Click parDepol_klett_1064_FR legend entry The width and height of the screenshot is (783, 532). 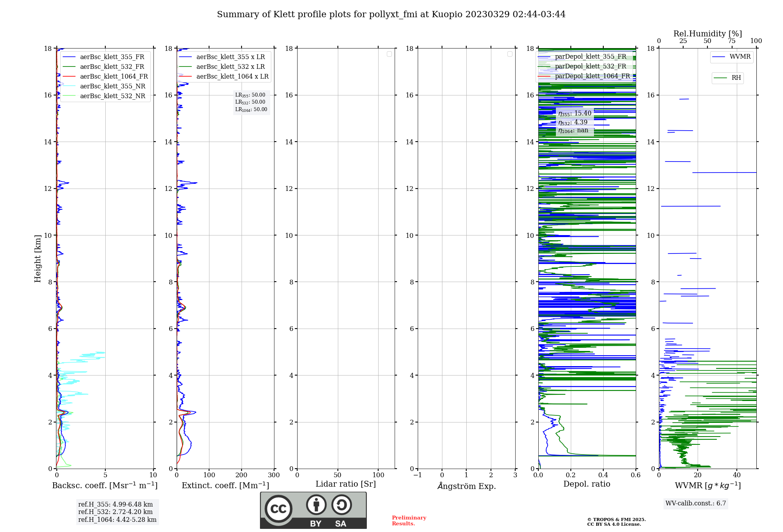pyautogui.click(x=584, y=76)
